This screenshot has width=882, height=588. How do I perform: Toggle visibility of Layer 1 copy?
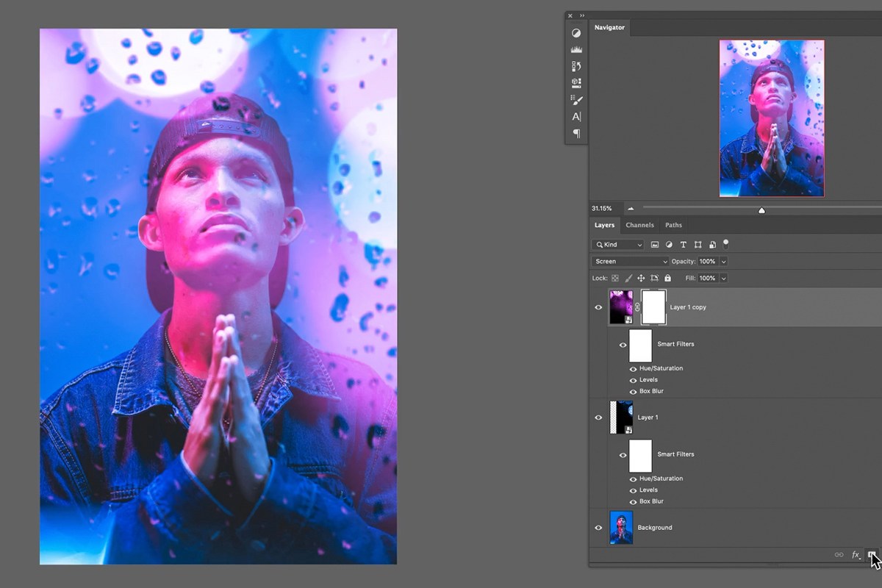[x=598, y=307]
